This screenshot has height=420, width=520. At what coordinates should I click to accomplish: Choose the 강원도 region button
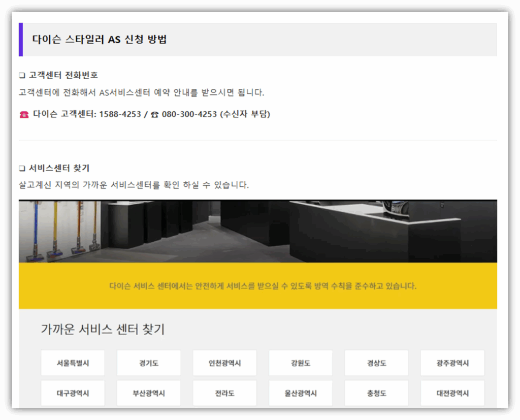301,363
